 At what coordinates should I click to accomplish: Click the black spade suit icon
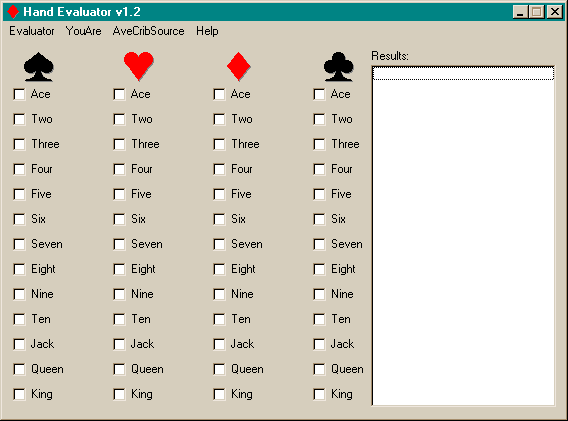(39, 67)
